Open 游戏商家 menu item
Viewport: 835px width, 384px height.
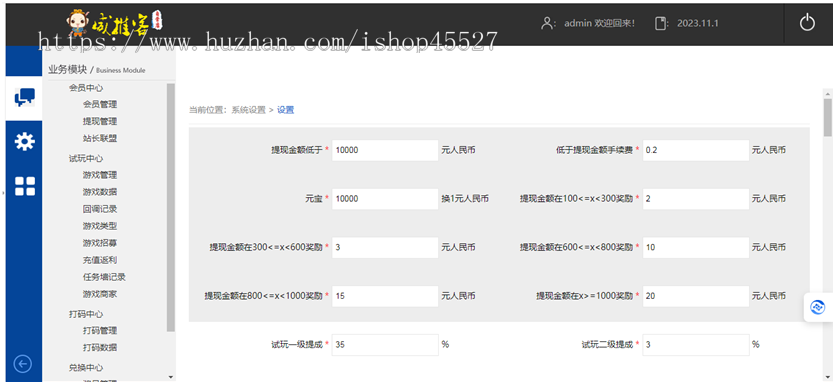click(100, 294)
